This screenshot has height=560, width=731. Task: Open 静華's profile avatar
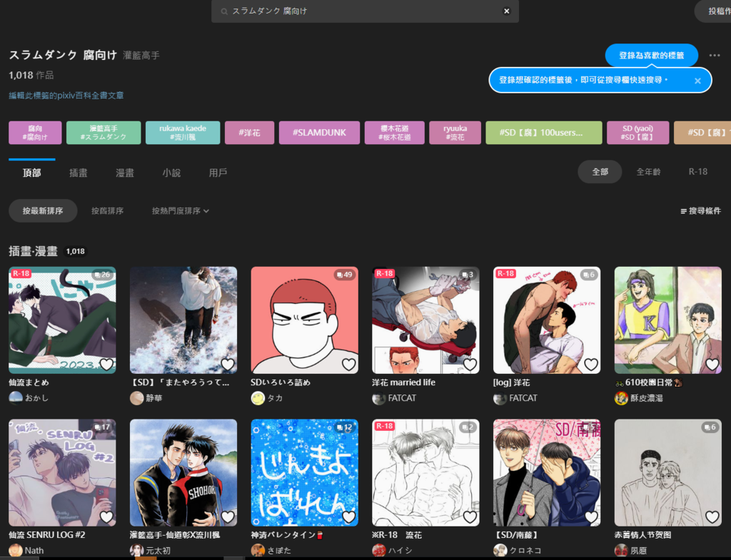(x=136, y=398)
